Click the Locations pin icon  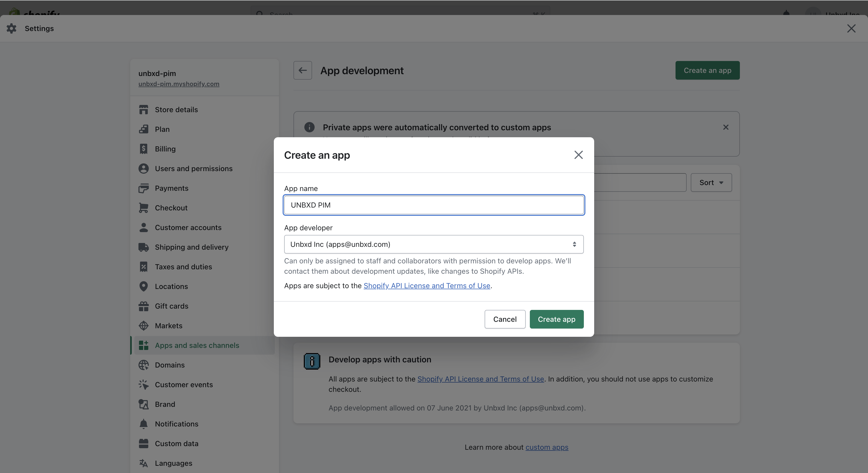(144, 286)
